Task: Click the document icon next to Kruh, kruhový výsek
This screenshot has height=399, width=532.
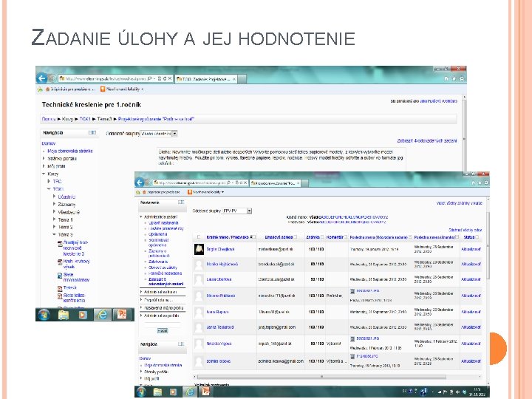Action: pyautogui.click(x=60, y=262)
